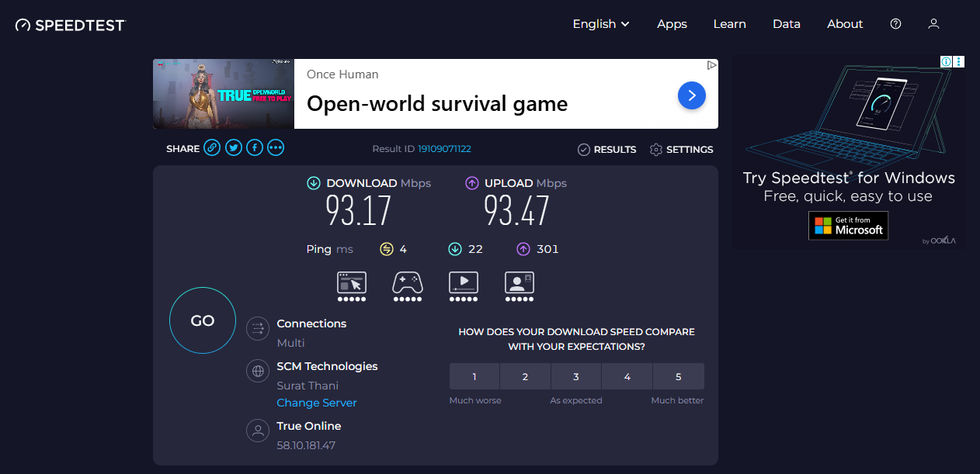Open the Results page
Viewport: 980px width, 474px height.
pyautogui.click(x=606, y=150)
